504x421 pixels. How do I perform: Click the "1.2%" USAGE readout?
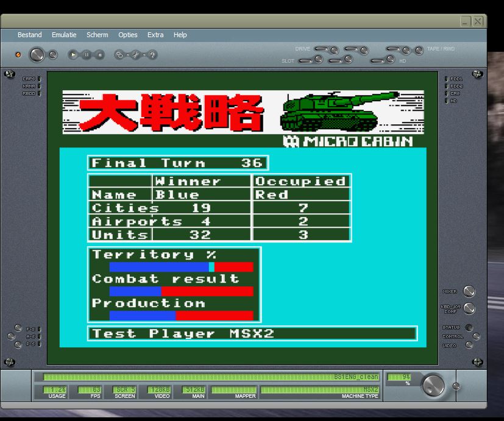click(55, 389)
